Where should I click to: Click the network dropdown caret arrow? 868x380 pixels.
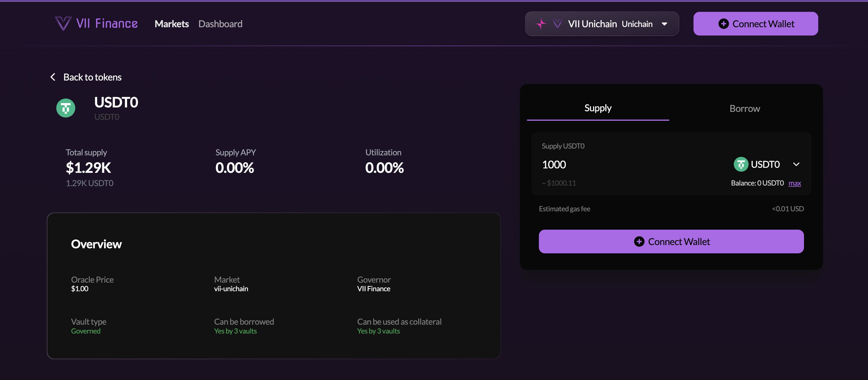(x=664, y=24)
